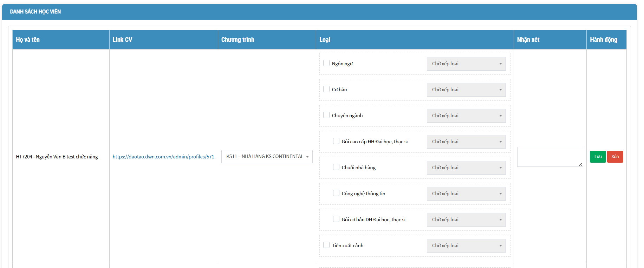
Task: Open rating dropdown for Ngôn ngữ
Action: (x=466, y=64)
